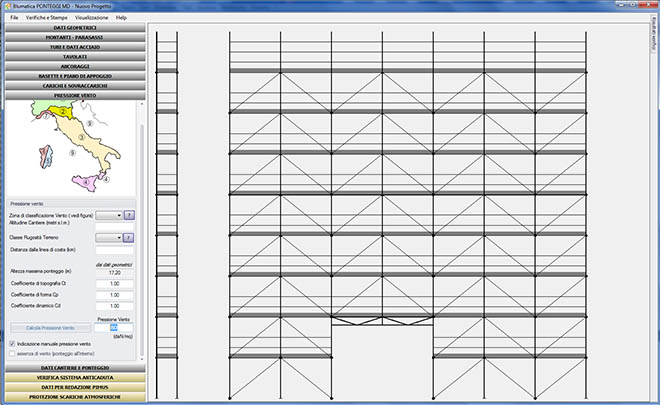The width and height of the screenshot is (660, 405).
Task: Click the Blumatica app icon in title bar
Action: coord(5,5)
